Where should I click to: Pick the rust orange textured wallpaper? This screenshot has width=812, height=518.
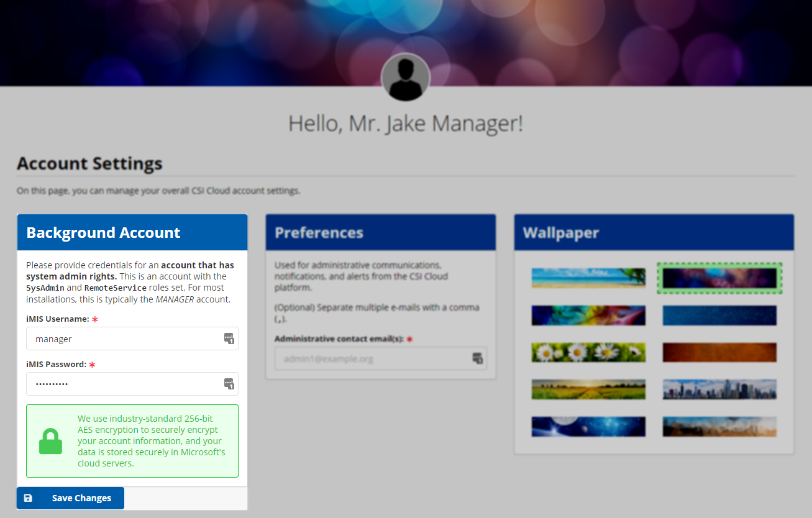click(719, 352)
